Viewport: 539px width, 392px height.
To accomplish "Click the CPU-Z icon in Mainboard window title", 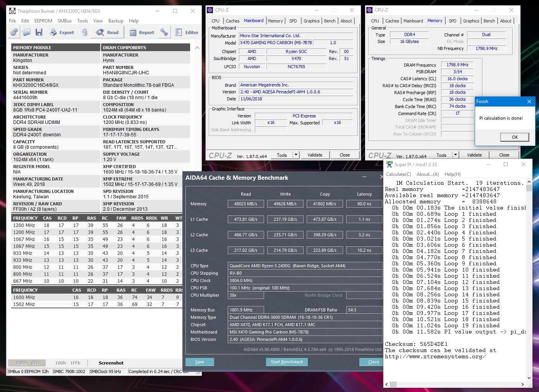I will point(210,10).
